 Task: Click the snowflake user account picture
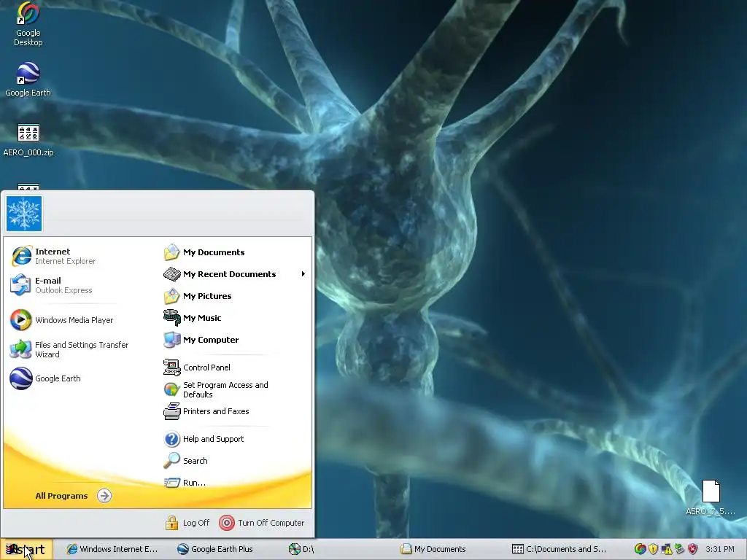click(24, 214)
